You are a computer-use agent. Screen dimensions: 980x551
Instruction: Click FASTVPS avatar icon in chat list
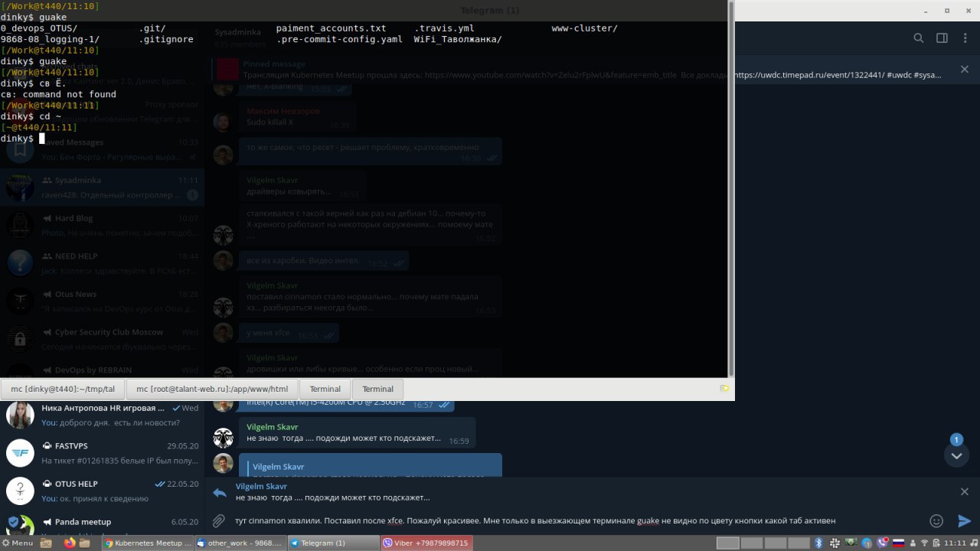(20, 453)
